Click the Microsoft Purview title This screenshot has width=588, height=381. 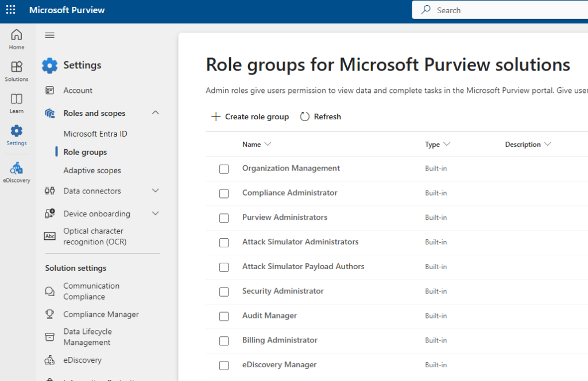[67, 10]
